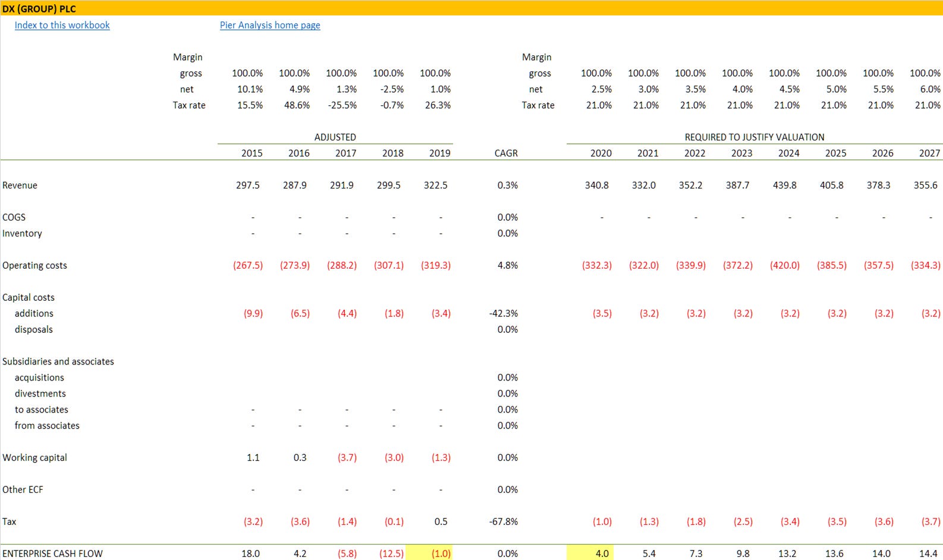The image size is (943, 560).
Task: Select the 2015 operating costs (267.5)
Action: [x=247, y=265]
